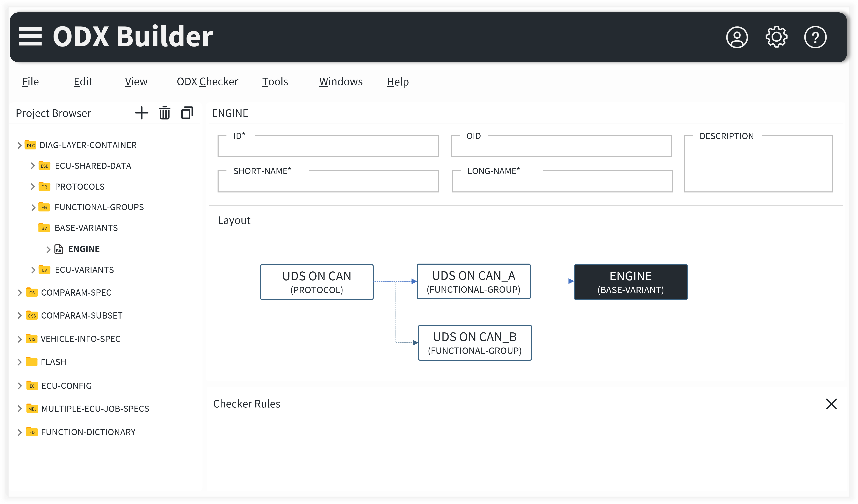The image size is (858, 504).
Task: Open the Tools menu
Action: click(275, 82)
